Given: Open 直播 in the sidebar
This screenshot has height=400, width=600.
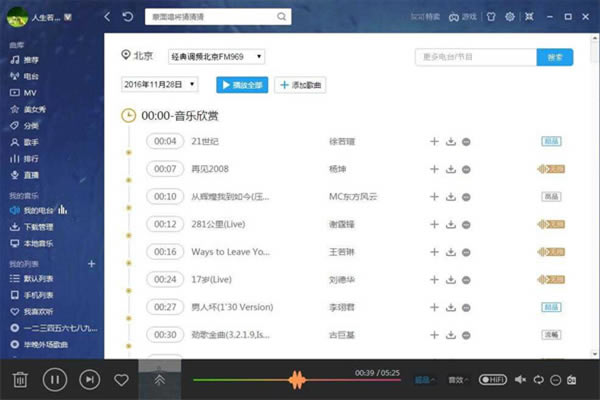Looking at the screenshot, I should pyautogui.click(x=24, y=175).
